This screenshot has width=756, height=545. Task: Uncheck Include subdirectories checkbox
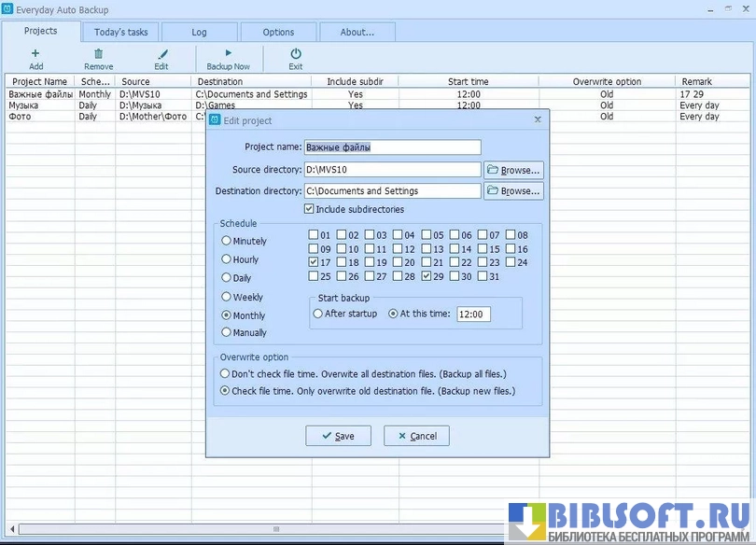[x=310, y=210]
